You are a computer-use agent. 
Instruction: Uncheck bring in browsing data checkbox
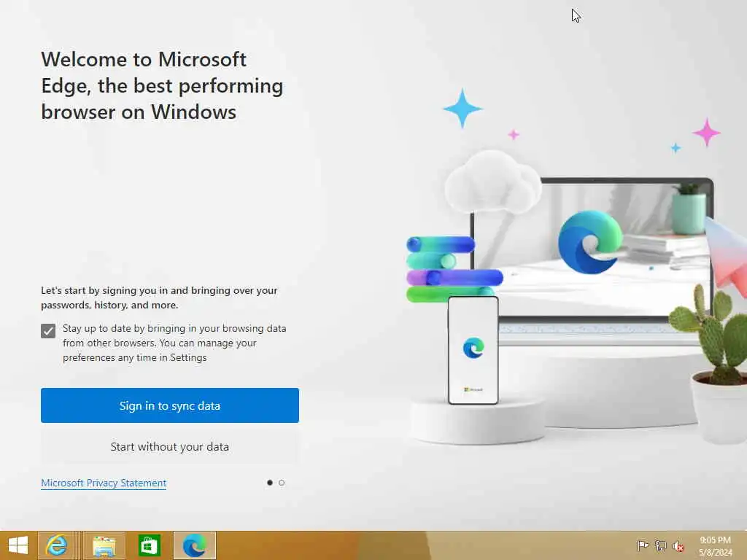tap(48, 330)
